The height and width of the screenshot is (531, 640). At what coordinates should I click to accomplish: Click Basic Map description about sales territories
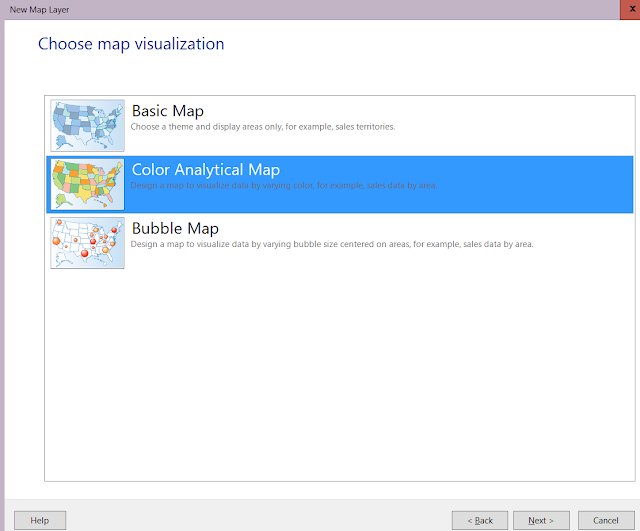(x=263, y=127)
